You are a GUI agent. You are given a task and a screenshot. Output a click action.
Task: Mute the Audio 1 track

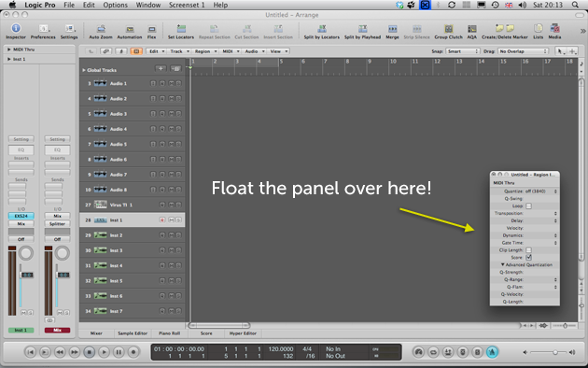pos(171,84)
